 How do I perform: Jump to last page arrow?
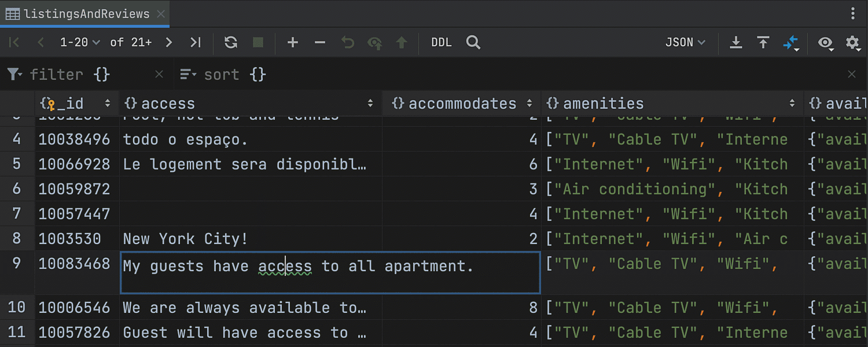coord(196,42)
